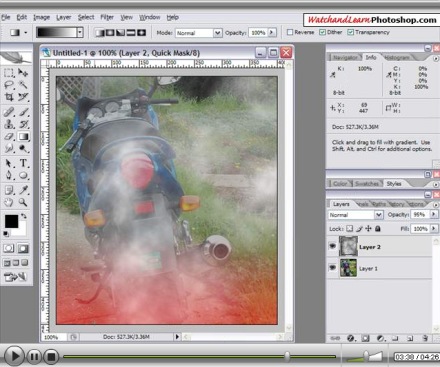Screen dimensions: 440x367
Task: Select the Path Selection arrow tool
Action: (x=9, y=163)
